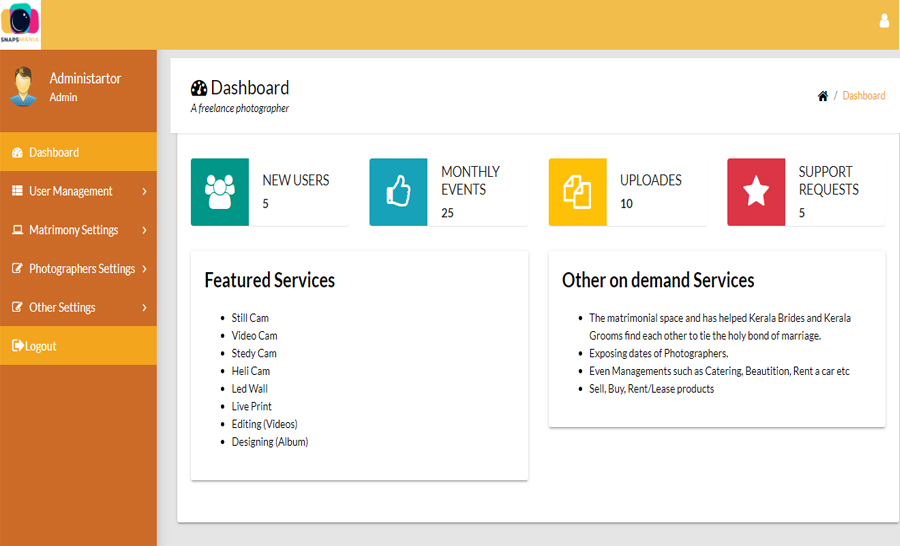Open the User Management menu item
Image resolution: width=900 pixels, height=546 pixels.
(70, 191)
